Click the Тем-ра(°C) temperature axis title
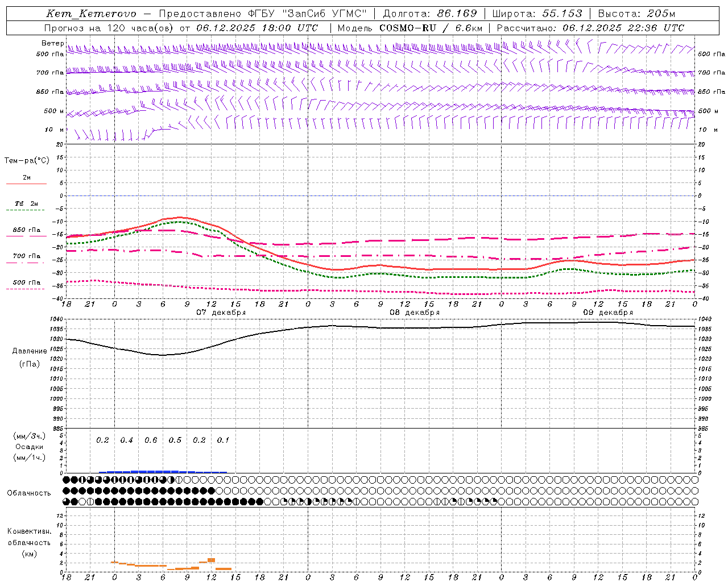Screen dimensions: 728x582 click(27, 161)
